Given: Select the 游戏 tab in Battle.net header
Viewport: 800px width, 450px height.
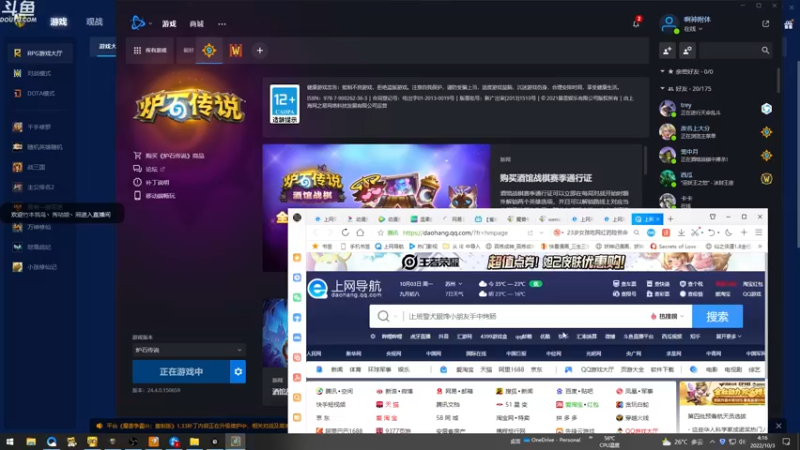Looking at the screenshot, I should [x=169, y=23].
